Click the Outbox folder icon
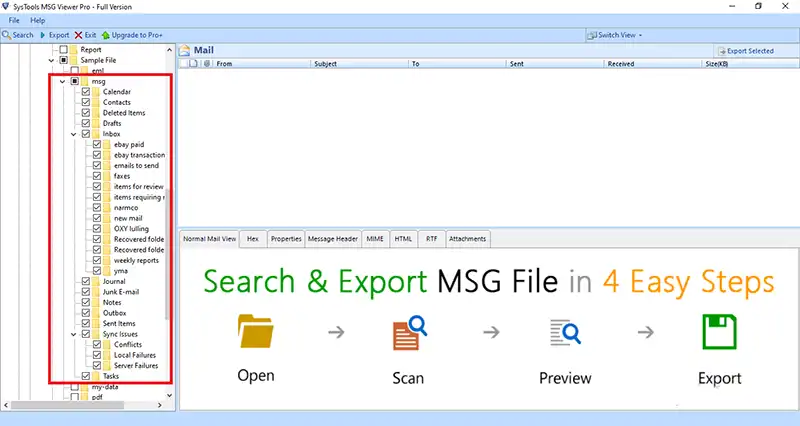The width and height of the screenshot is (800, 426). (96, 313)
